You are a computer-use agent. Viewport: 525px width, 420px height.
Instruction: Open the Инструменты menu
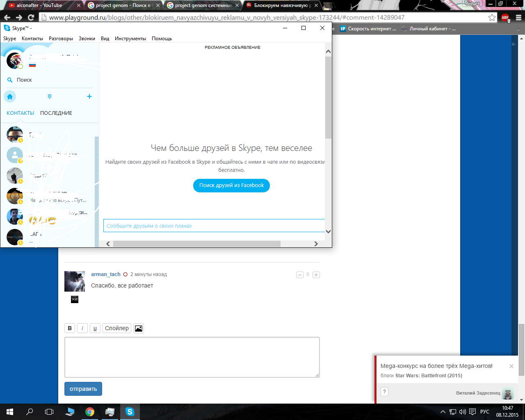130,39
